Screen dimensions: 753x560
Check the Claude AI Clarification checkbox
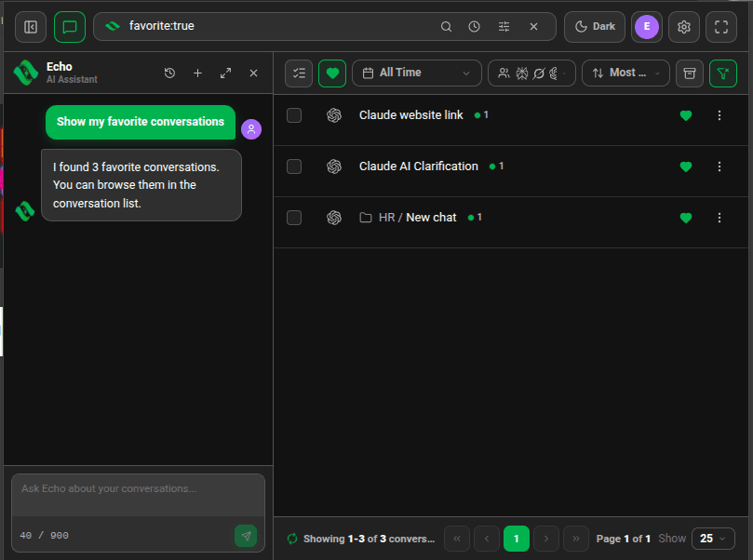294,167
